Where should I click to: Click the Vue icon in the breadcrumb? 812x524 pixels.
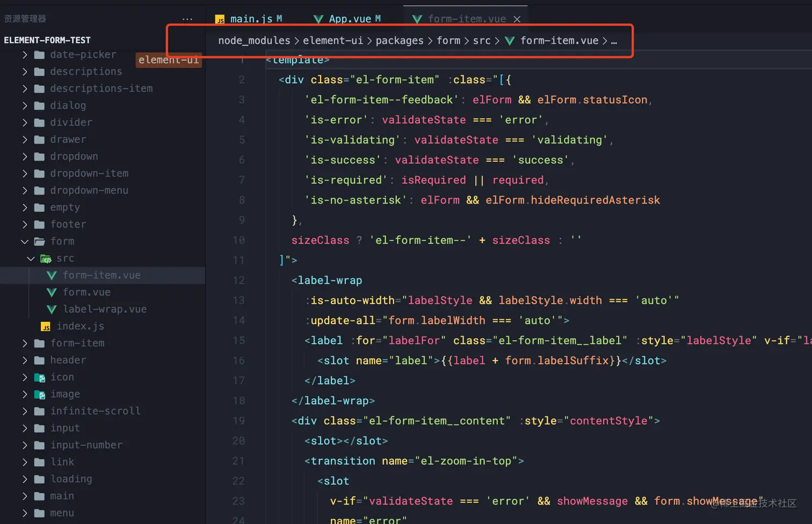(x=510, y=41)
